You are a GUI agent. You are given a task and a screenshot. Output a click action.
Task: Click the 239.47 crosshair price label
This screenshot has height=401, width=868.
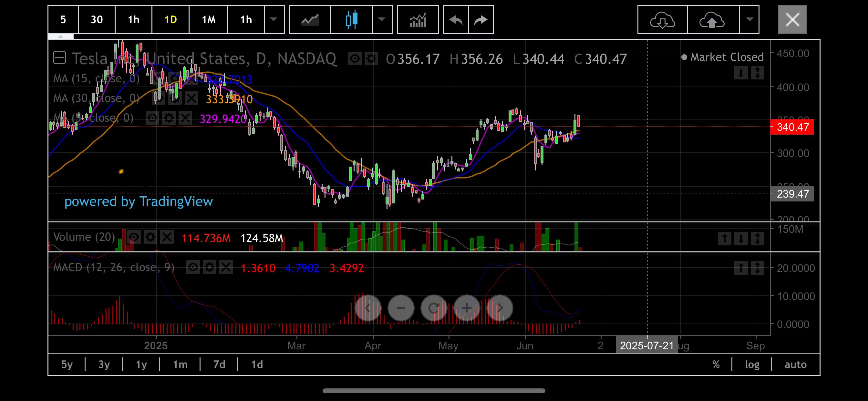click(x=792, y=194)
